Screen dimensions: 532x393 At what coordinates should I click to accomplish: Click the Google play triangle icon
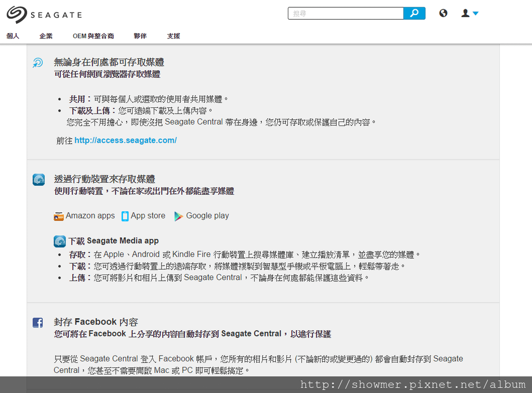point(178,216)
